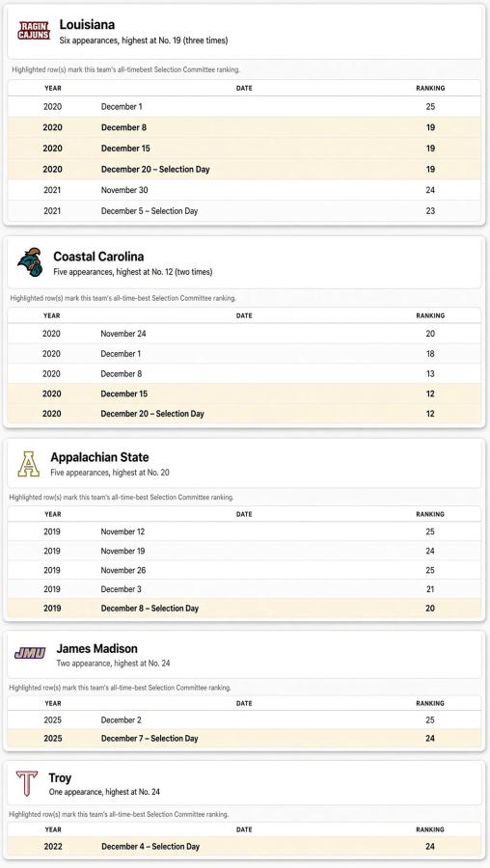
Task: Sort Louisiana table by Ranking column
Action: tap(430, 88)
